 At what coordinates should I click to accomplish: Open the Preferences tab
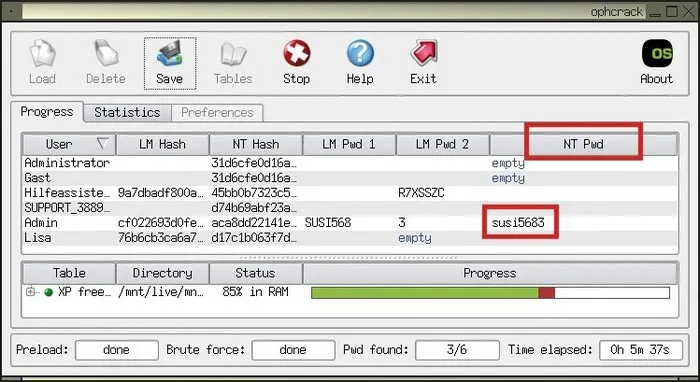[217, 112]
